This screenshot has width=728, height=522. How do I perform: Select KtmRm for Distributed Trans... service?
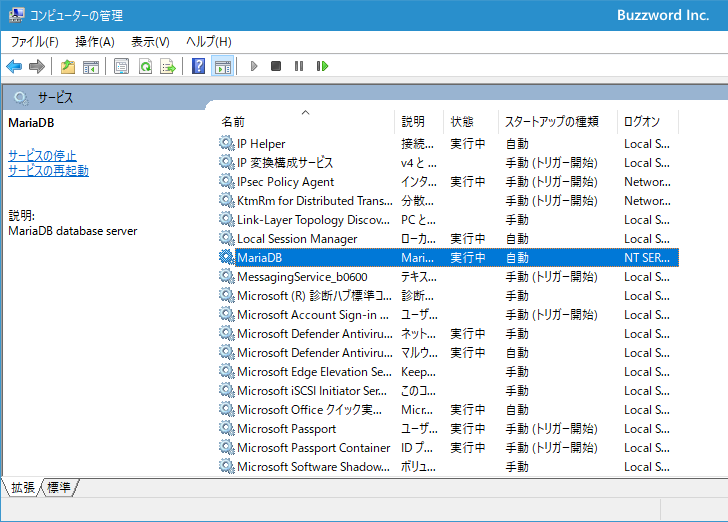314,201
